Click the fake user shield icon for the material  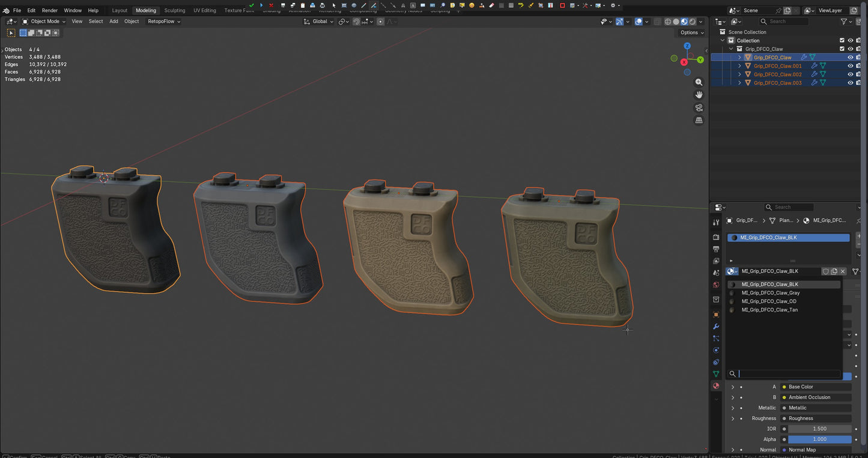[826, 271]
